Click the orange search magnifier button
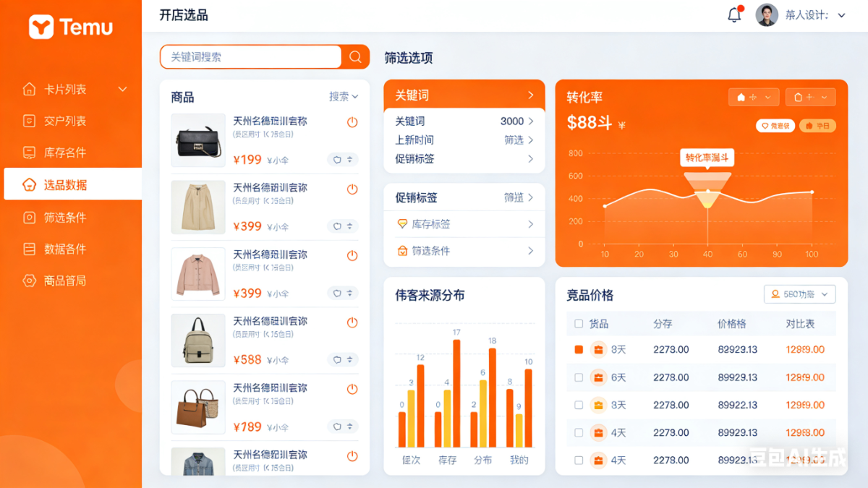This screenshot has height=488, width=868. (355, 57)
